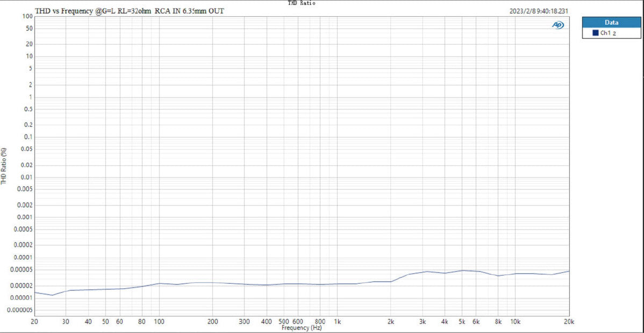The height and width of the screenshot is (333, 644).
Task: Click the 100 tick label on the y-axis
Action: click(28, 16)
